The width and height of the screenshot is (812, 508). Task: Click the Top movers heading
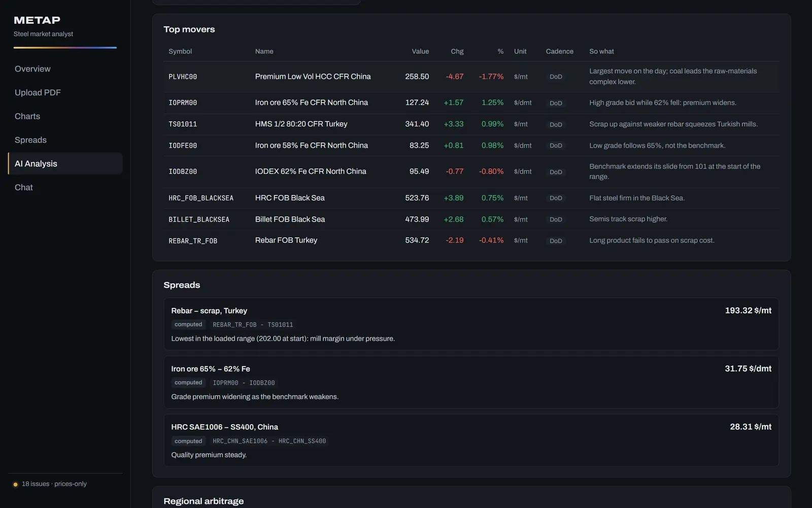pos(189,29)
